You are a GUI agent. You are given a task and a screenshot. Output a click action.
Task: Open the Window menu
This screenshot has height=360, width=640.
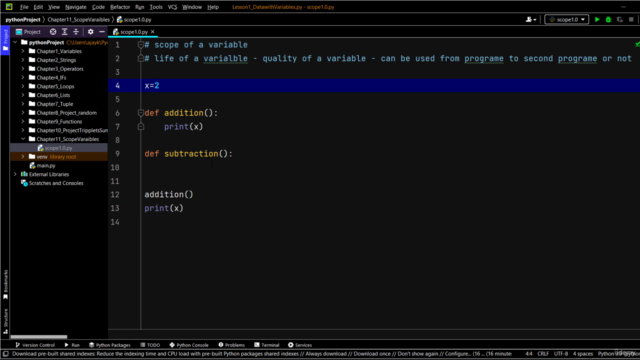pos(192,7)
